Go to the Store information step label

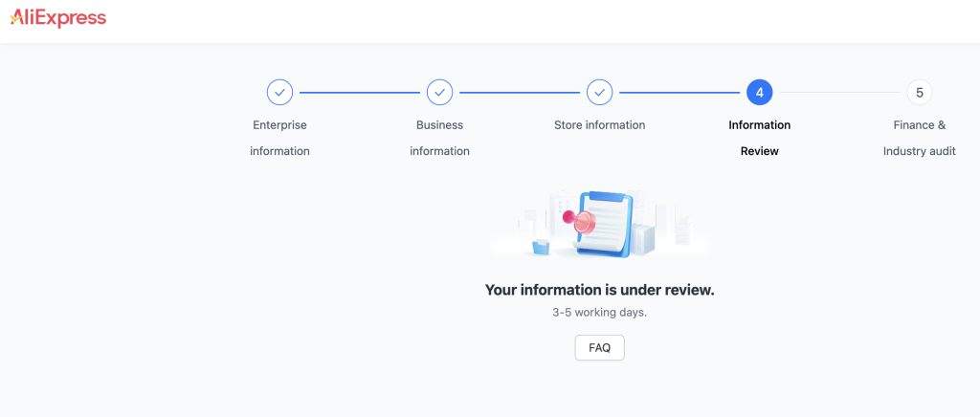tap(599, 125)
